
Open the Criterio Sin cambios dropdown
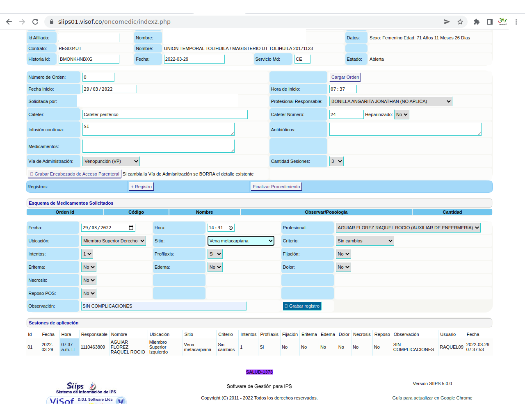(x=365, y=241)
